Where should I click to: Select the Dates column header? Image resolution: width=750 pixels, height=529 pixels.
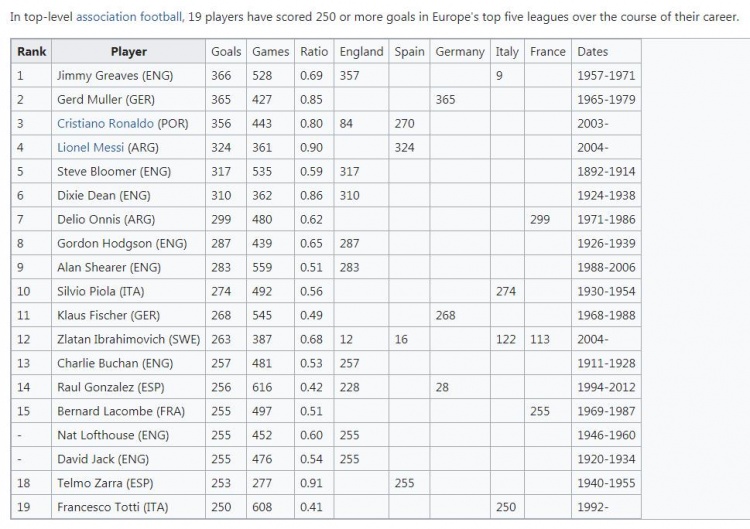pyautogui.click(x=606, y=51)
